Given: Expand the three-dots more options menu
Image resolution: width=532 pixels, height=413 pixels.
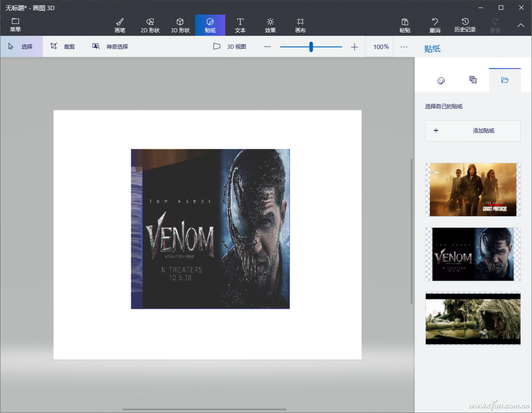Looking at the screenshot, I should (x=404, y=47).
